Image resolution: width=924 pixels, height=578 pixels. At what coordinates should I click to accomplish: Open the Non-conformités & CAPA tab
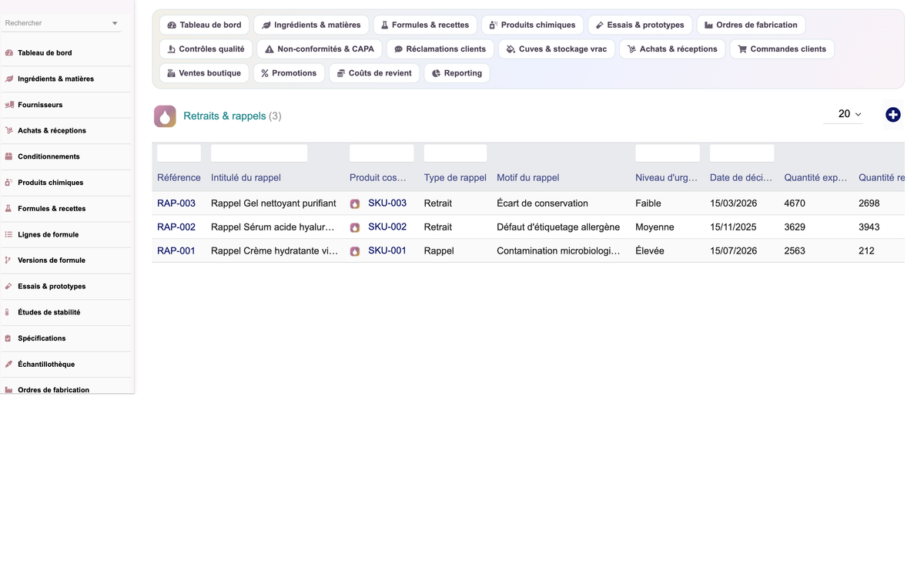(320, 49)
